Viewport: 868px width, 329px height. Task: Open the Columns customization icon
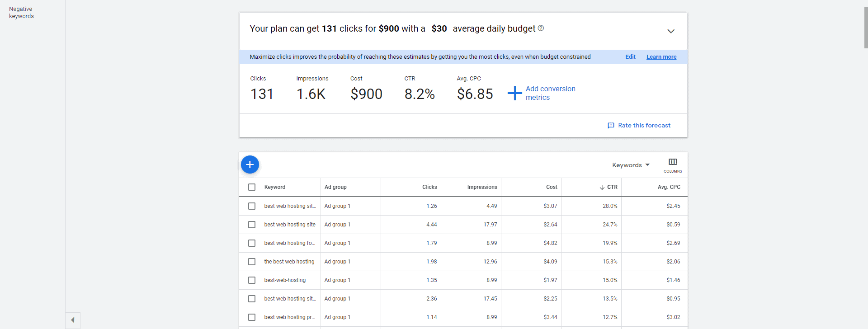coord(673,164)
